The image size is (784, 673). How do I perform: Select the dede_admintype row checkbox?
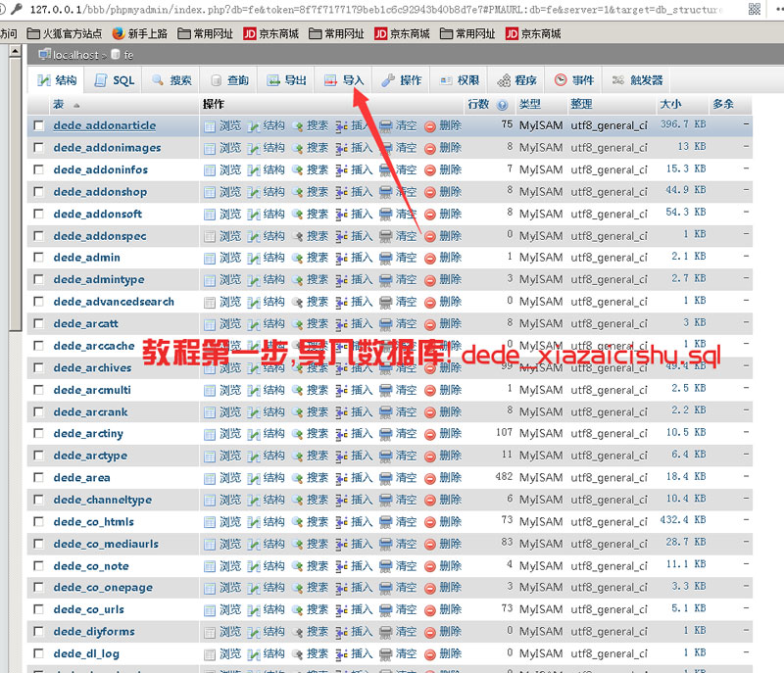point(39,280)
